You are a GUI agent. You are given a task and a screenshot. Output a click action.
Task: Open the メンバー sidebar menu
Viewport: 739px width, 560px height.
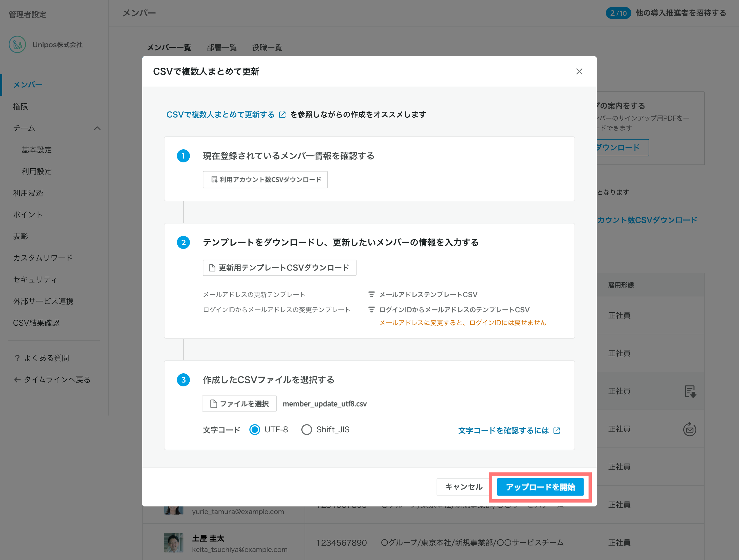(x=28, y=85)
